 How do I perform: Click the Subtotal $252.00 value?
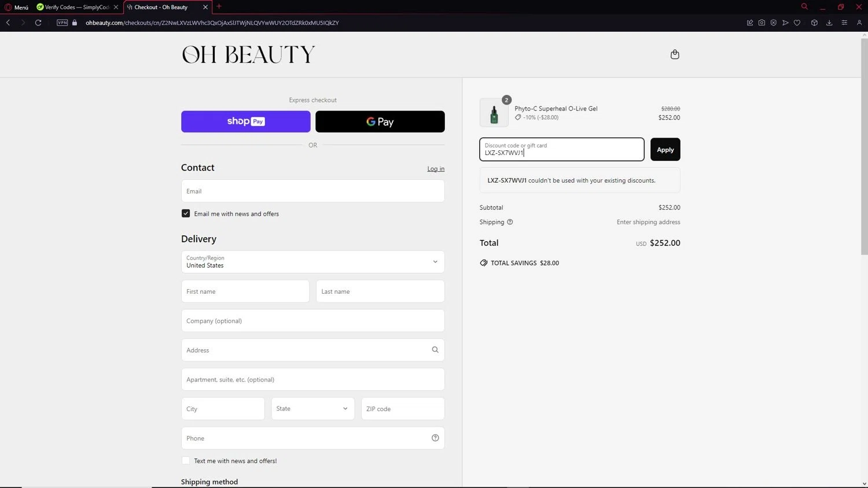click(670, 208)
